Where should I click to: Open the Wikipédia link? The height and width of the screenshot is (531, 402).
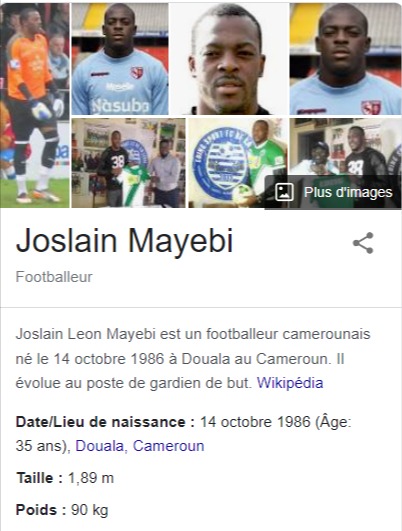click(290, 383)
